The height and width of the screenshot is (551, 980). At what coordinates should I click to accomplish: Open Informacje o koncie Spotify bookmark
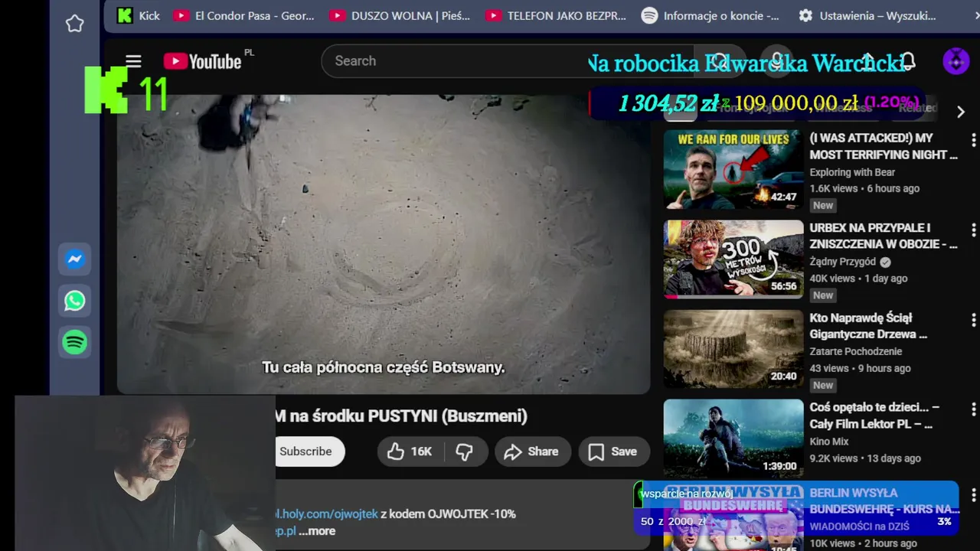pos(710,15)
